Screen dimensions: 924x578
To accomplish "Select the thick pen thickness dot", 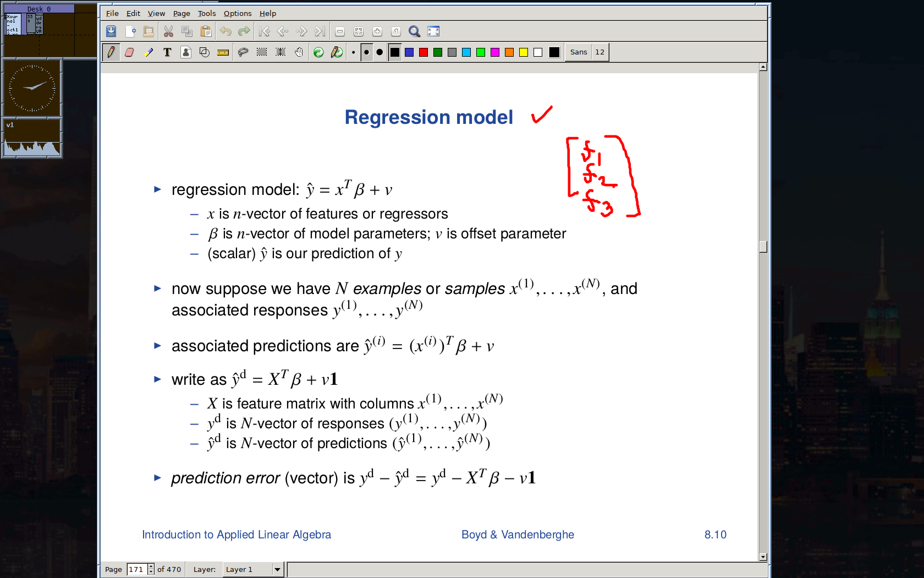I will click(x=380, y=52).
